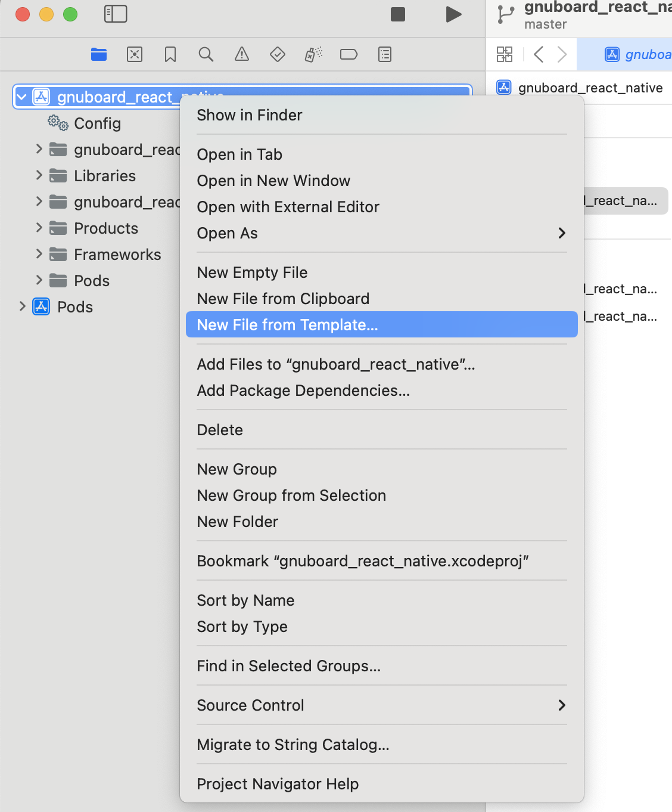Choose Sort by Name
672x812 pixels.
pos(382,600)
